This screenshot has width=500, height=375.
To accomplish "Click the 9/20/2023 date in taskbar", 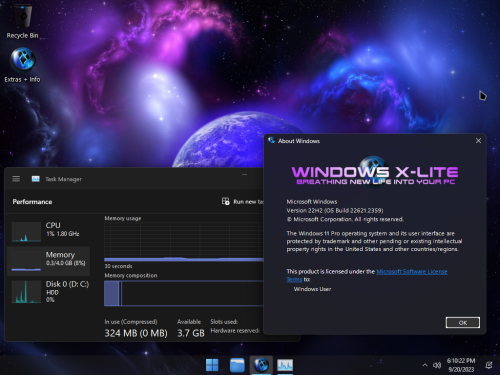I will 461,369.
